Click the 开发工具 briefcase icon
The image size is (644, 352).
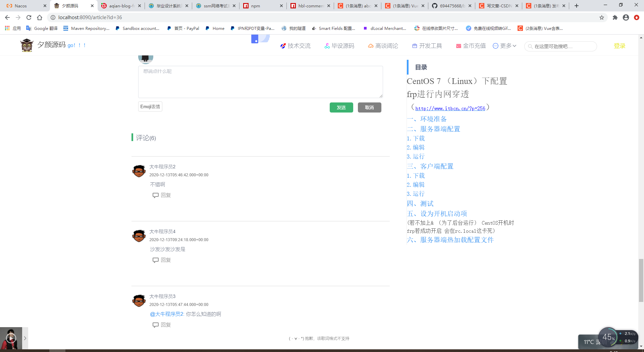click(x=415, y=46)
